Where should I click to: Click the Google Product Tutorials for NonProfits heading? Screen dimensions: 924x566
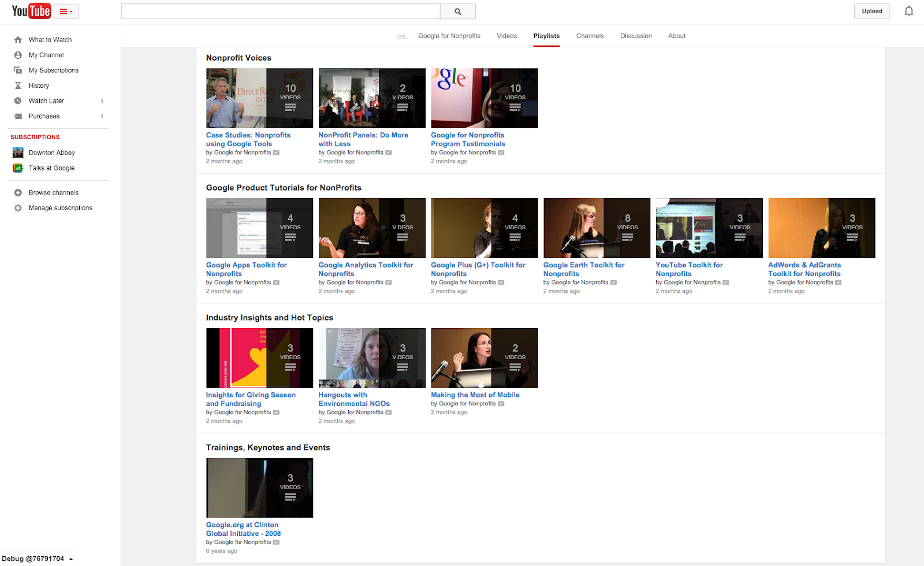284,188
